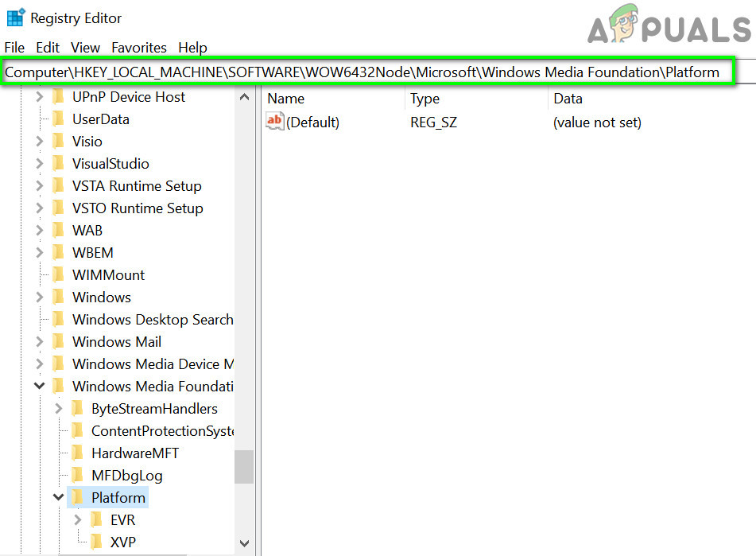Expand the WAB key
The height and width of the screenshot is (556, 756).
(40, 230)
